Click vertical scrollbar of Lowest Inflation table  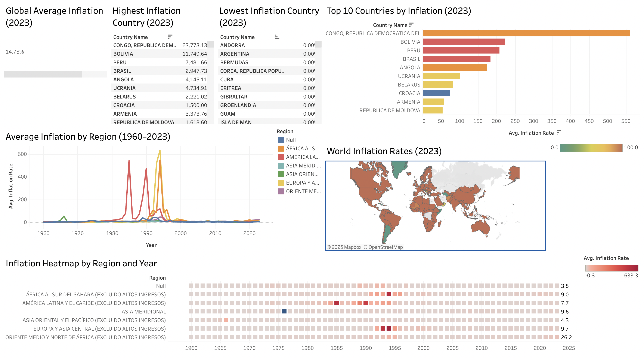point(318,44)
